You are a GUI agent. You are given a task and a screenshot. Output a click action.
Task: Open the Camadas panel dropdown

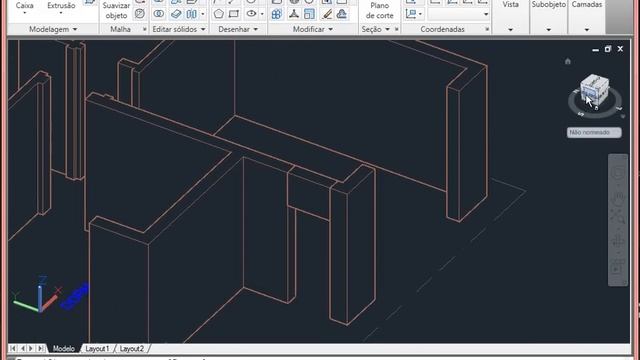click(x=587, y=29)
